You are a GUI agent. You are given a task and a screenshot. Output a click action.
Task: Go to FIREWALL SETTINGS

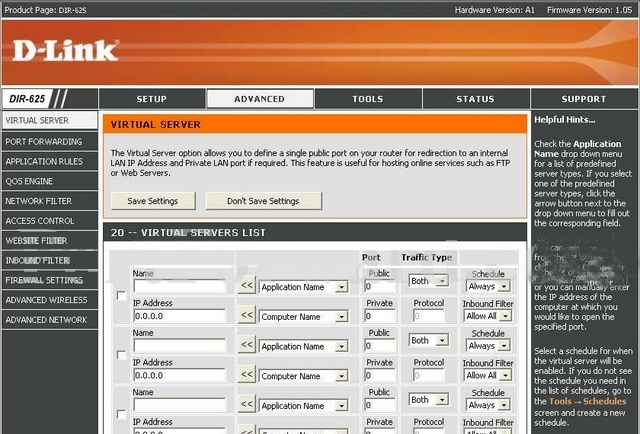(49, 280)
